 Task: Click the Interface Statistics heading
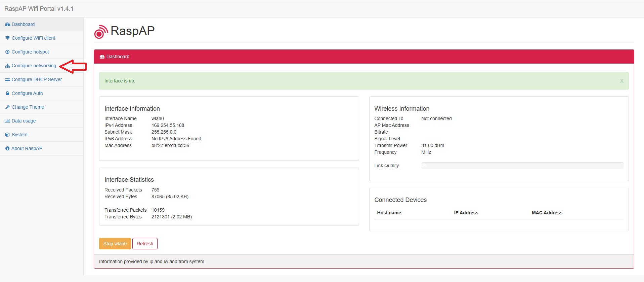coord(129,180)
